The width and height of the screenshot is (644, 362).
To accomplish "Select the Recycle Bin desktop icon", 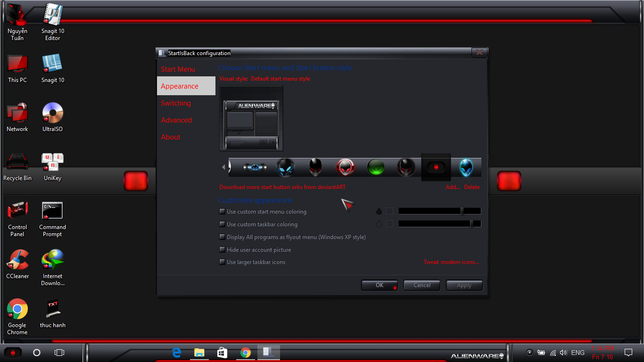I will click(x=17, y=167).
